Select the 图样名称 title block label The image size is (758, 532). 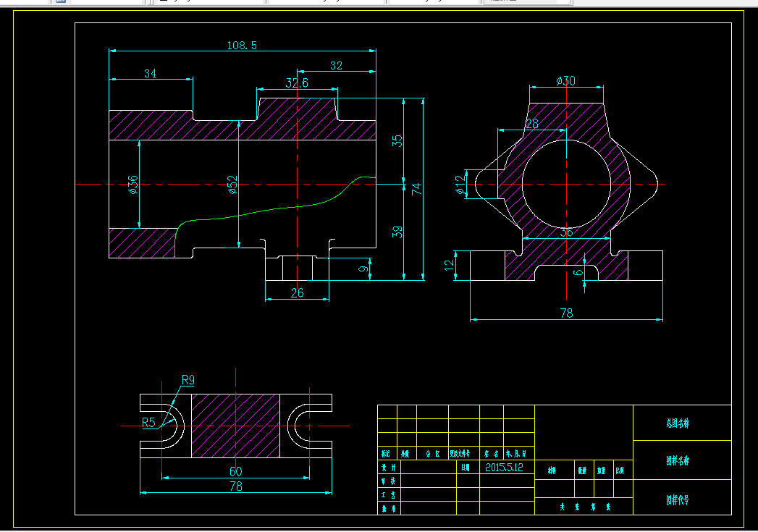pyautogui.click(x=678, y=460)
